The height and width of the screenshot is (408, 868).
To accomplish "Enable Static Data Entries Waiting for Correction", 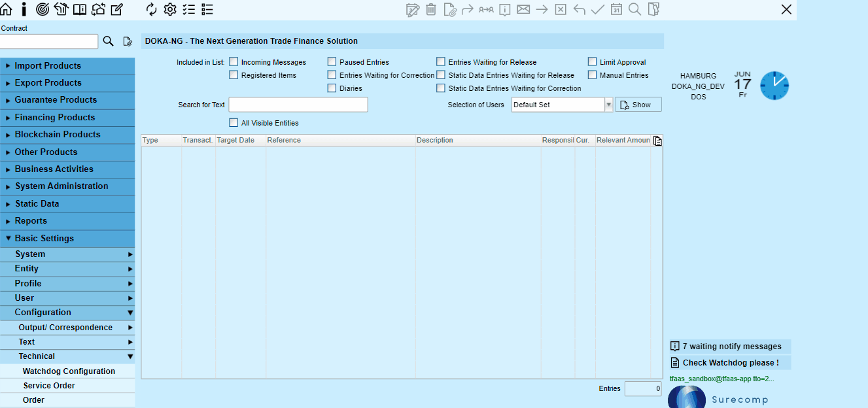I will pos(441,88).
